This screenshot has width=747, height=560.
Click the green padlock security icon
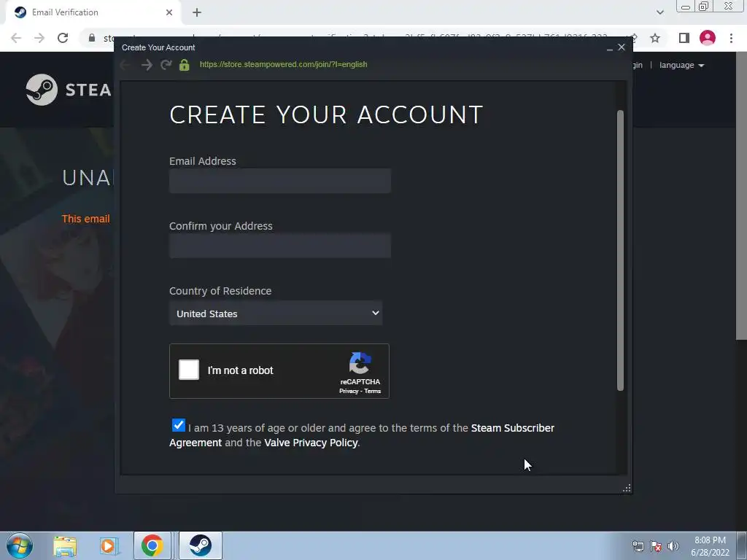click(x=185, y=65)
